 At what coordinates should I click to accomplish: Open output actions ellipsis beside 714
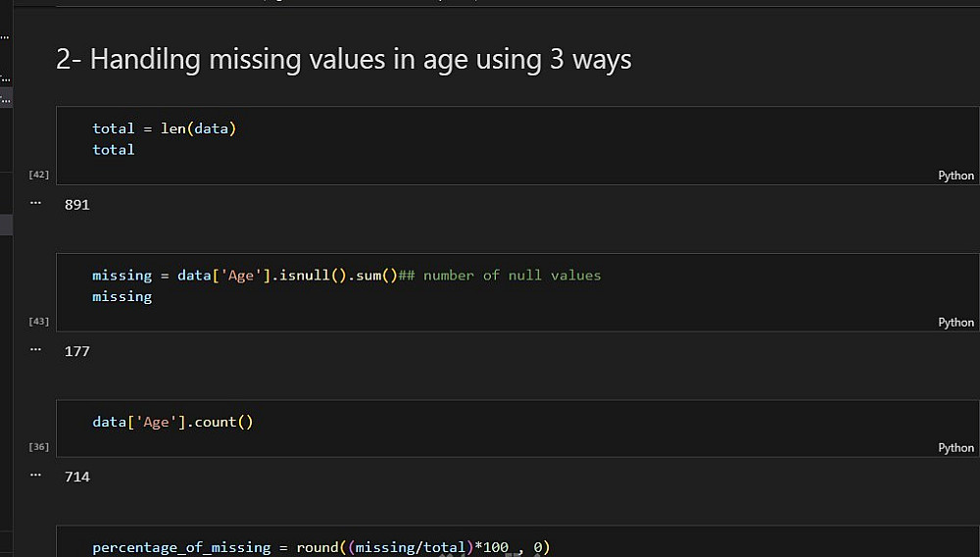point(36,475)
